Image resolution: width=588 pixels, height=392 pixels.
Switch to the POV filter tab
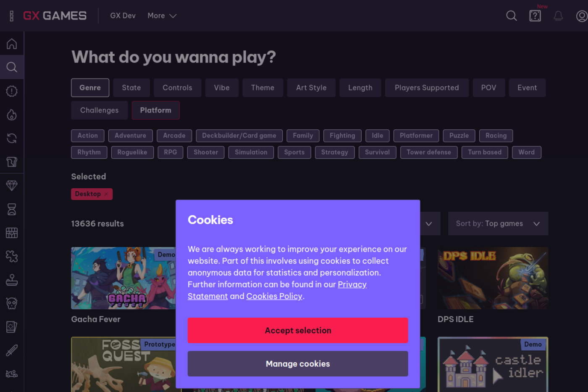pos(489,88)
